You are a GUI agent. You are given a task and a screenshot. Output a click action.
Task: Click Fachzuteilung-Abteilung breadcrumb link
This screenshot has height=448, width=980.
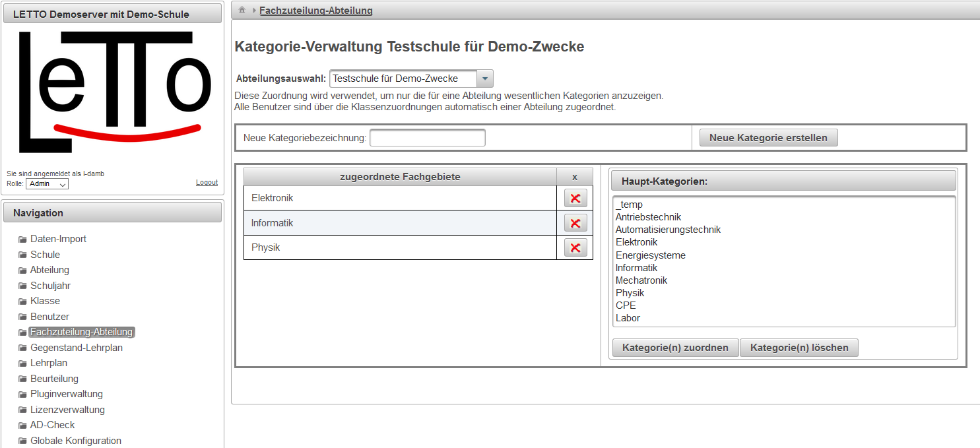315,10
